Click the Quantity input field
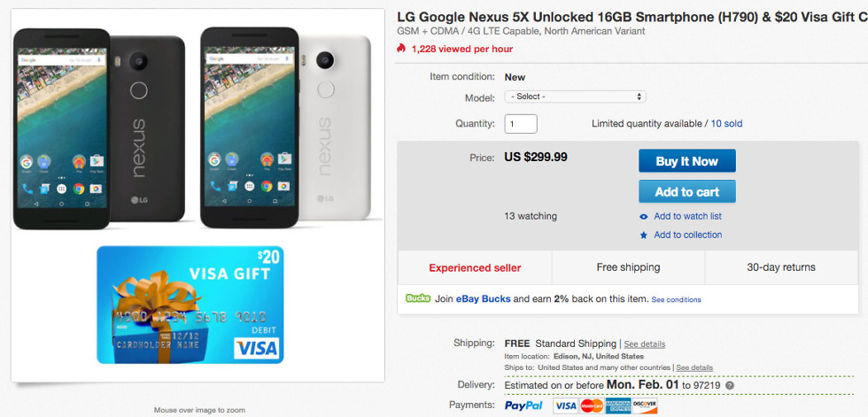The height and width of the screenshot is (417, 868). [x=521, y=124]
